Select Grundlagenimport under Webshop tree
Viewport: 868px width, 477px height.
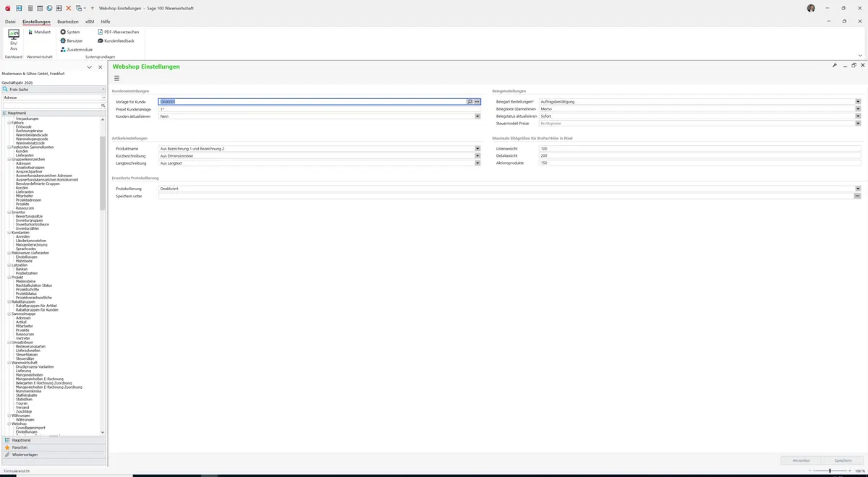tap(30, 428)
